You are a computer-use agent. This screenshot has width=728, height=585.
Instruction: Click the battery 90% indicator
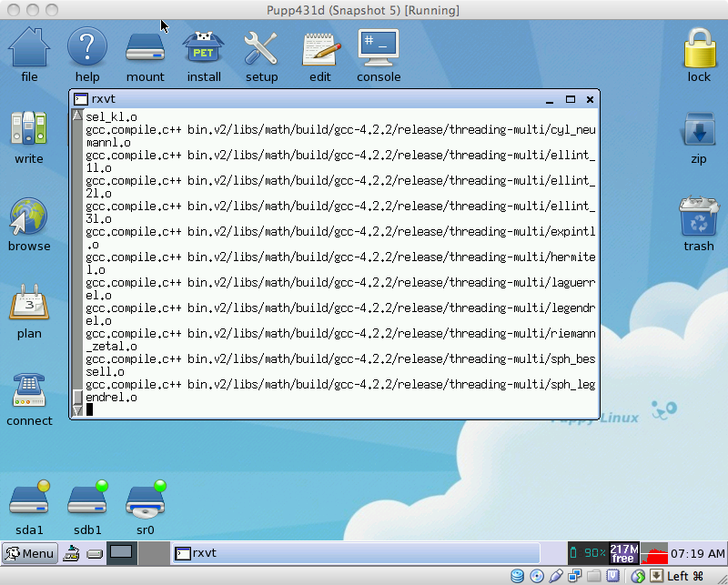pyautogui.click(x=588, y=552)
